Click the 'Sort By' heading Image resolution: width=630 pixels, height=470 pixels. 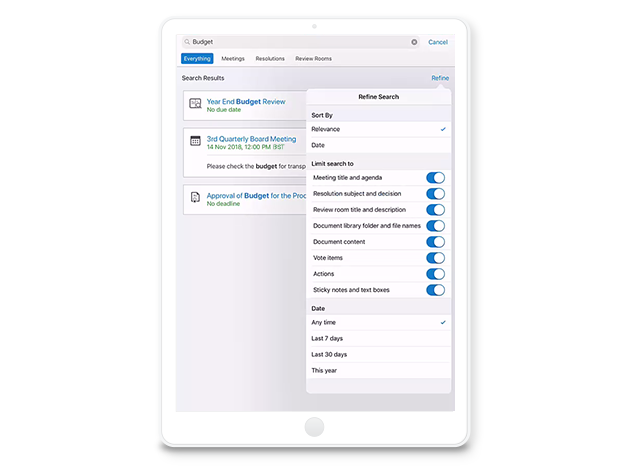[322, 115]
